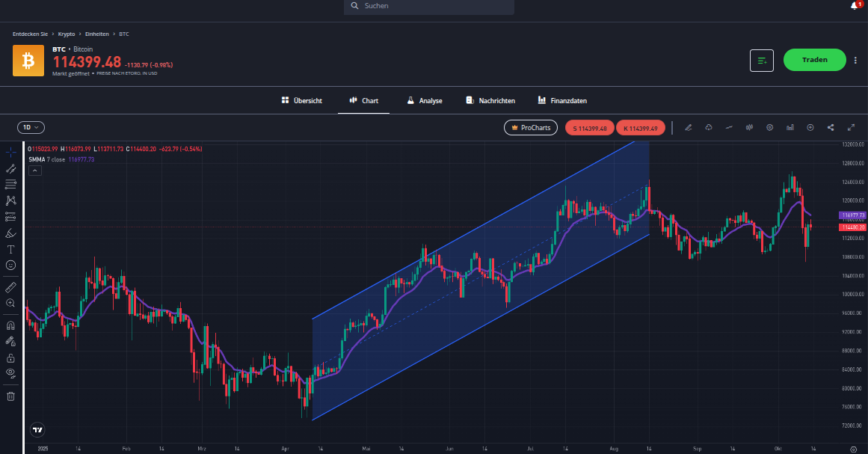This screenshot has width=868, height=454.
Task: Click the Suchen search field
Action: pyautogui.click(x=429, y=6)
